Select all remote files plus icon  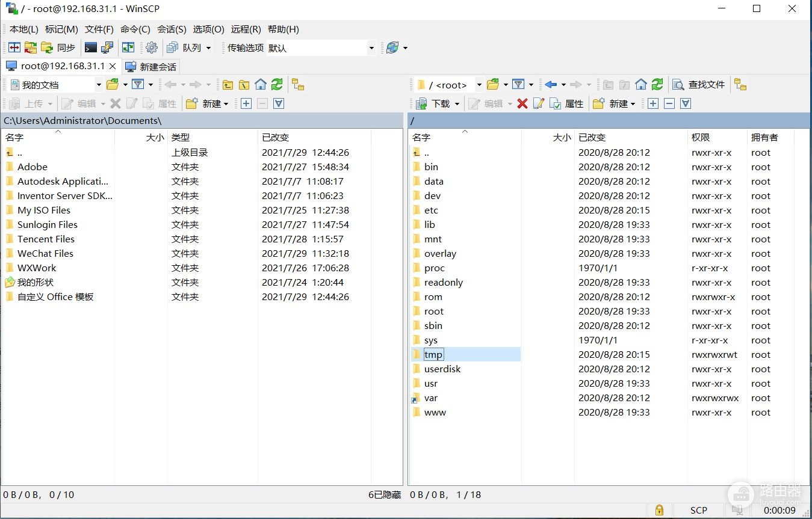(652, 103)
